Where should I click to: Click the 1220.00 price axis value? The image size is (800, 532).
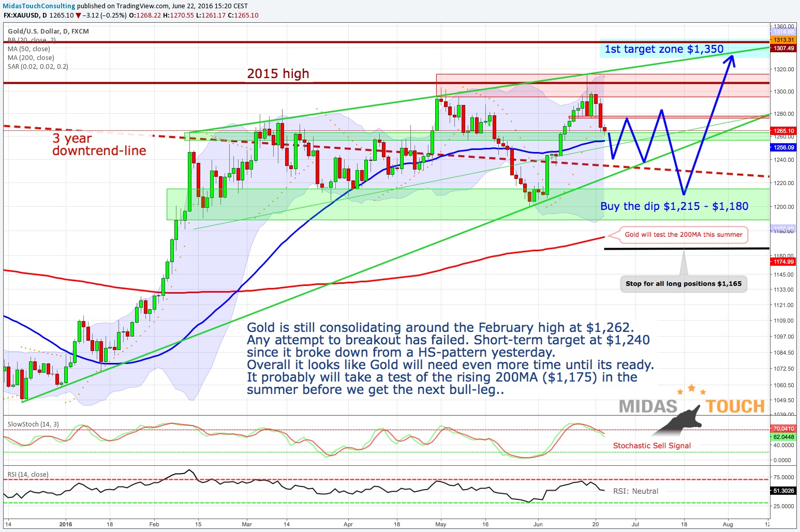click(x=783, y=183)
